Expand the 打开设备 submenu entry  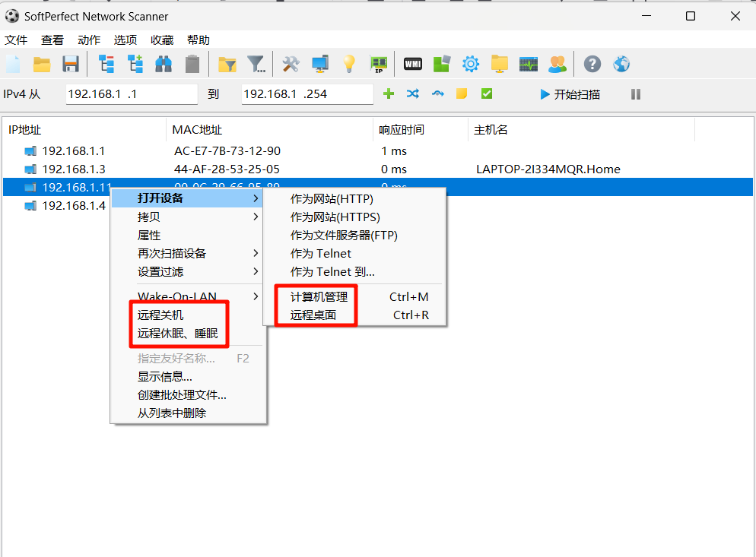[188, 198]
